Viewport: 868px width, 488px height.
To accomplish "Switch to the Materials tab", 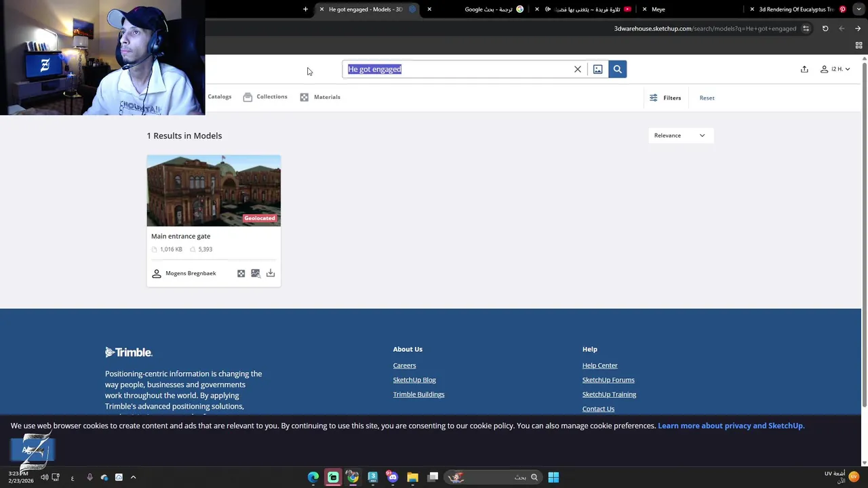I will tap(320, 97).
